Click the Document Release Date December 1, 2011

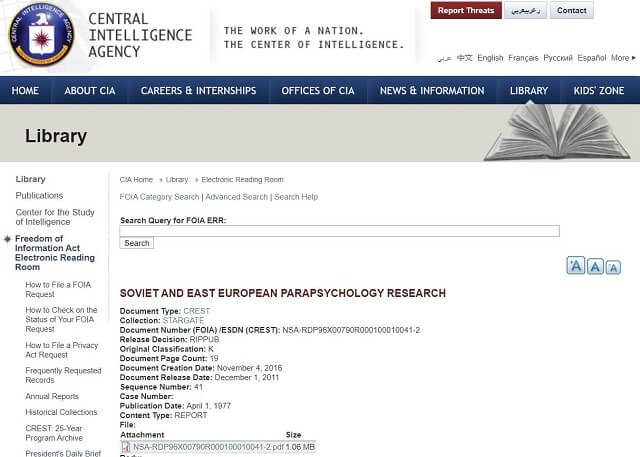[247, 377]
